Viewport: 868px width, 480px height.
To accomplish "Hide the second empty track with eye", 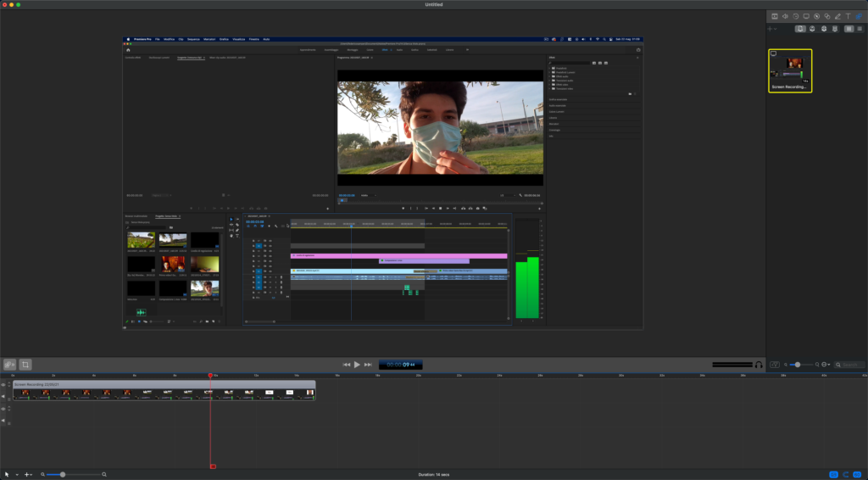I will click(3, 409).
